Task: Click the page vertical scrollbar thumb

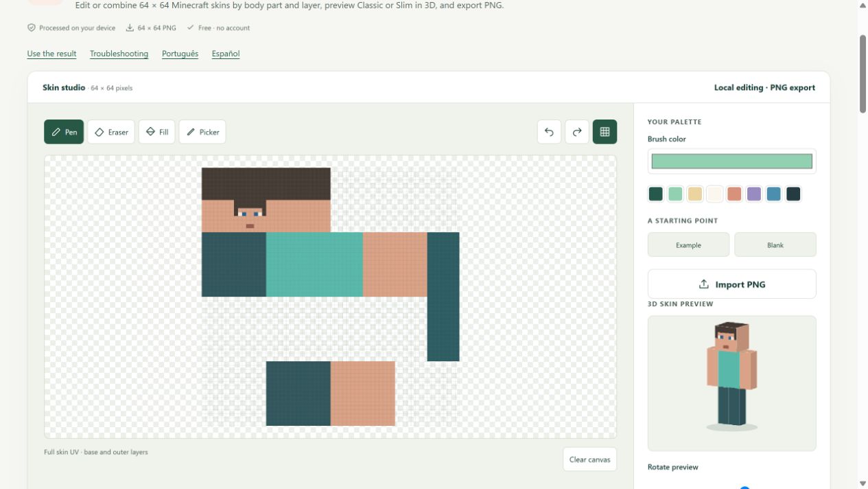Action: click(863, 73)
